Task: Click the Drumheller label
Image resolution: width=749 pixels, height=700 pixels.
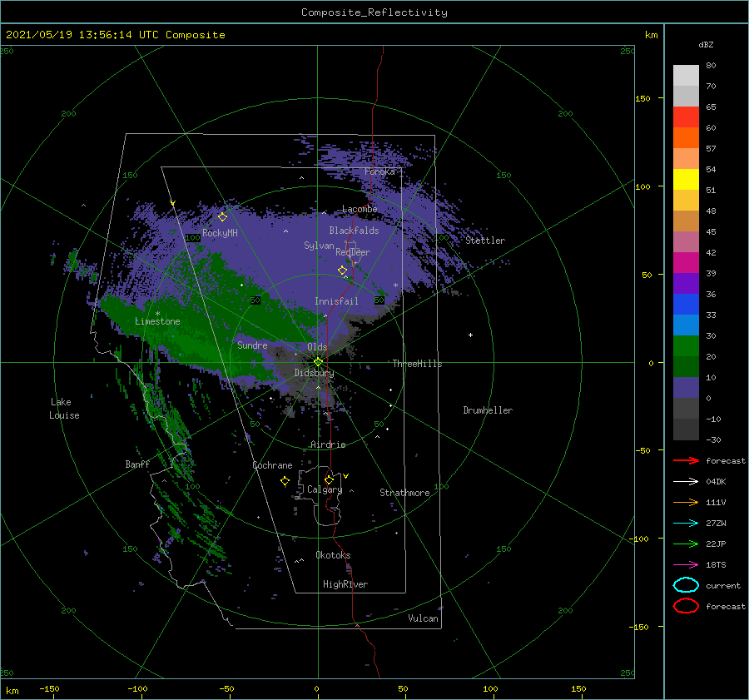Action: [488, 410]
